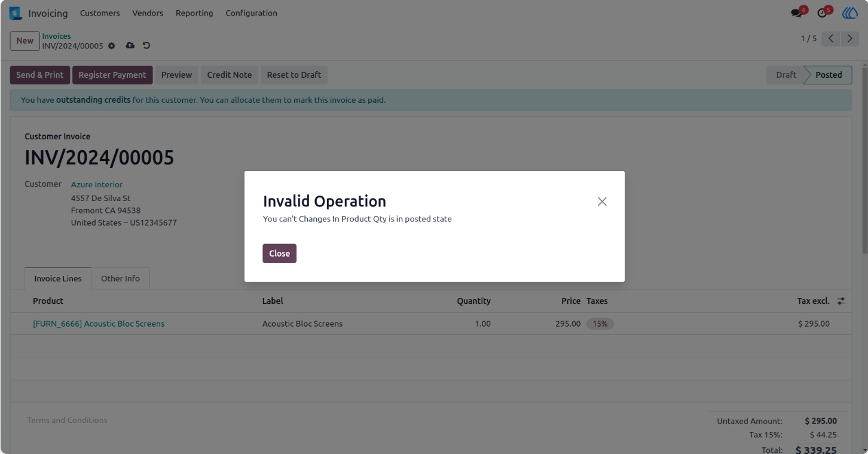
Task: Click Register Payment button
Action: 112,75
